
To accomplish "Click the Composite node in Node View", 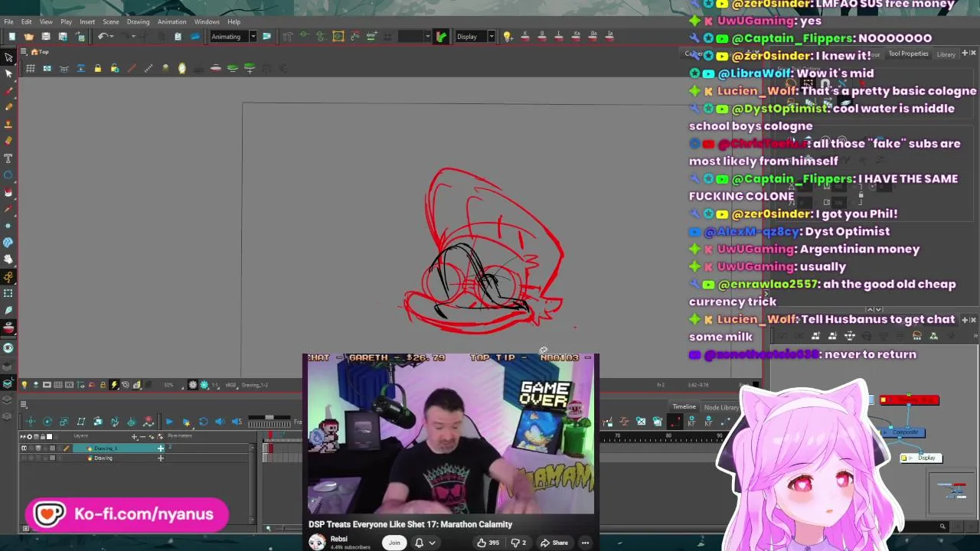I will click(904, 432).
